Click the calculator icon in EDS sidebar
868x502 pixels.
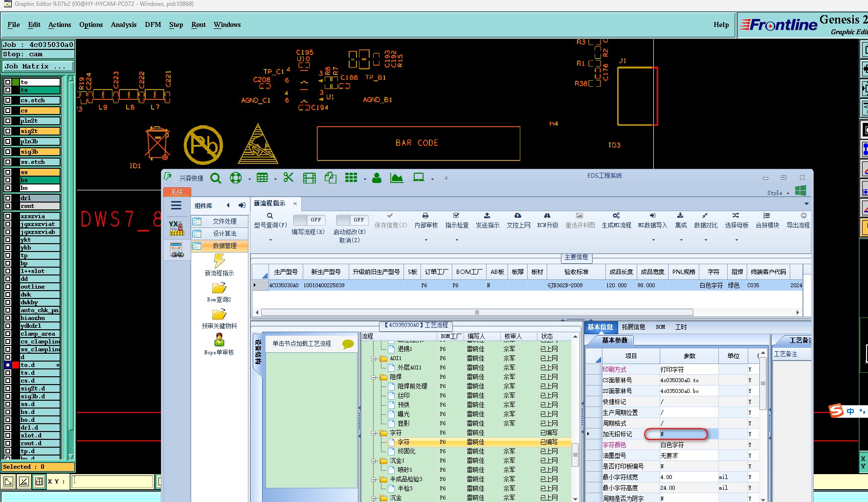[177, 250]
